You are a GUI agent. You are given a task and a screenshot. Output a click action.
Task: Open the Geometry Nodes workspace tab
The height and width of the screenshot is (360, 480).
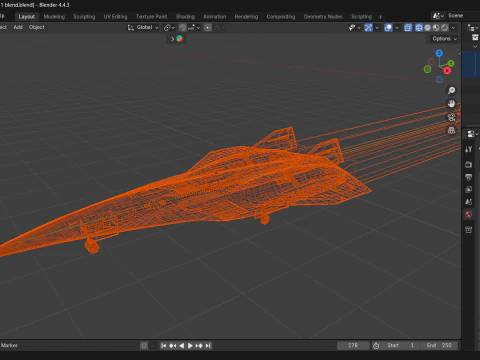323,17
